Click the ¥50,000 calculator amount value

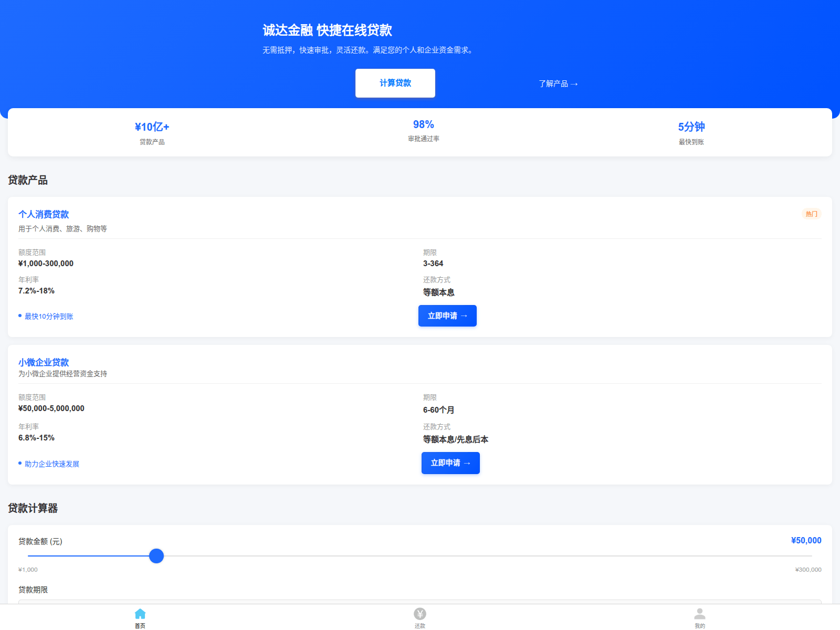(x=806, y=540)
